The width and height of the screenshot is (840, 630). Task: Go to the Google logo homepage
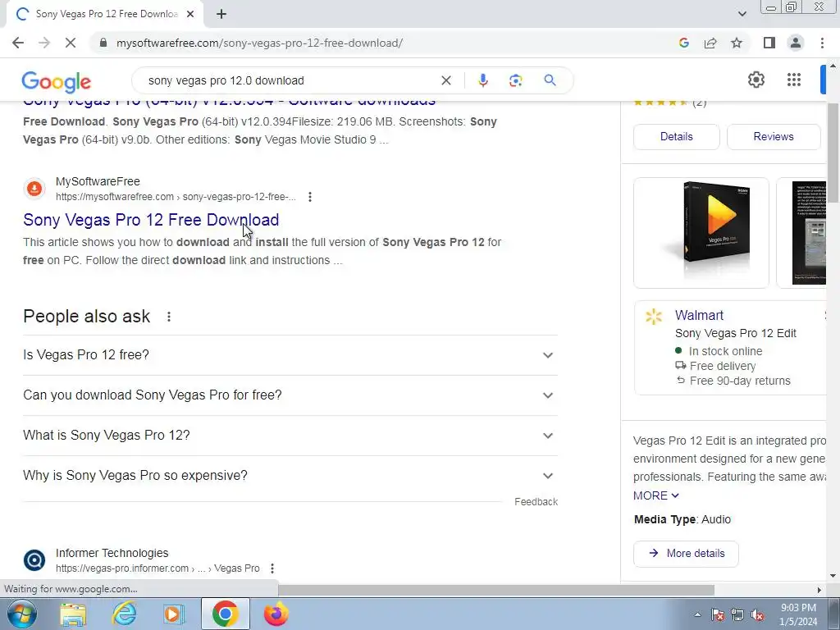57,81
